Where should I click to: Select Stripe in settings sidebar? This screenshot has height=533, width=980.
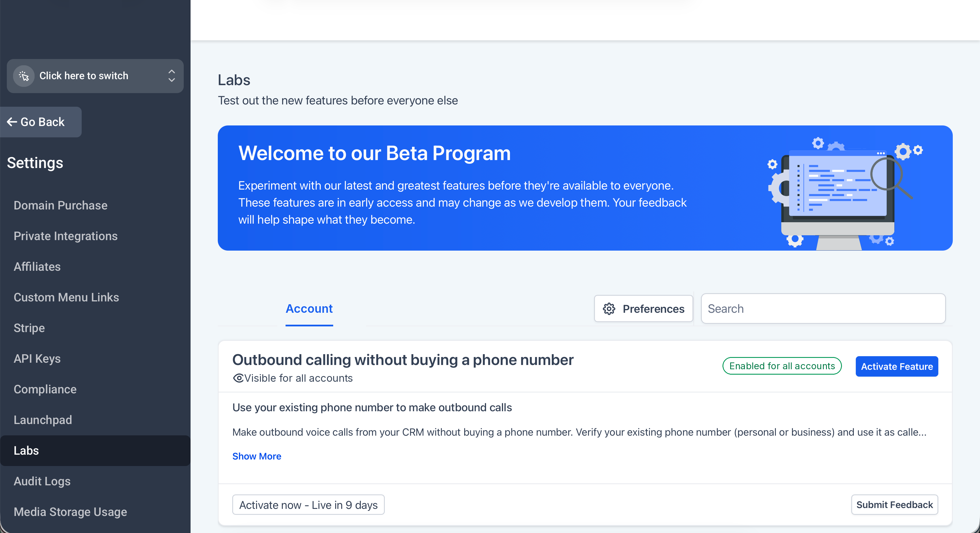click(x=29, y=328)
